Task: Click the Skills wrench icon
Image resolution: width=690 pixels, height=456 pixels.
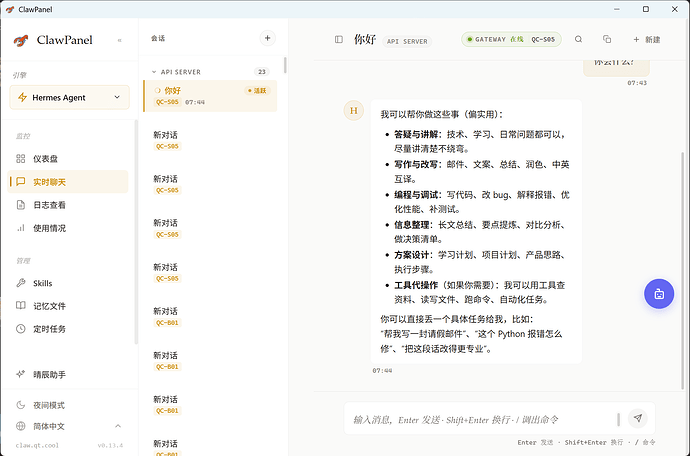Action: click(x=21, y=283)
